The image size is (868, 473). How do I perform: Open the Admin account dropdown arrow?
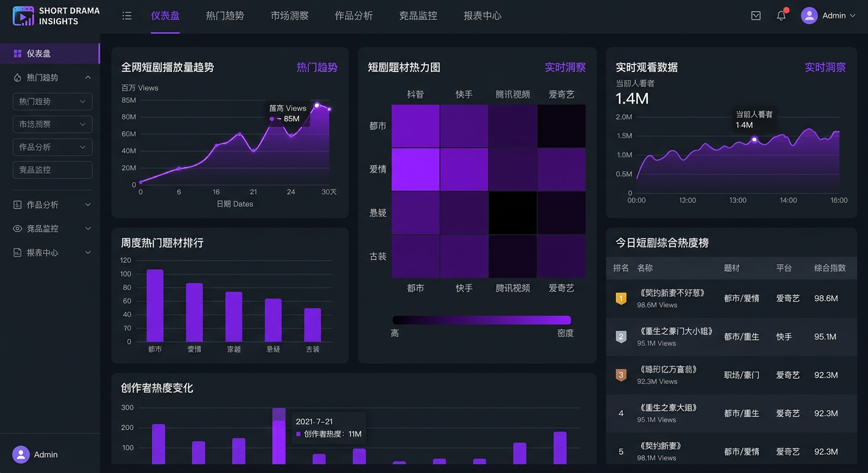[853, 15]
